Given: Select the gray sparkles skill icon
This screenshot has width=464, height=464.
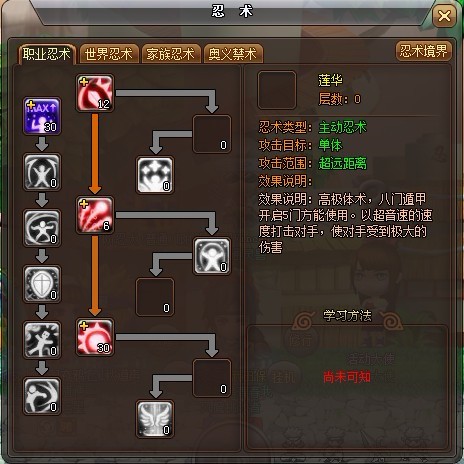Looking at the screenshot, I should pyautogui.click(x=155, y=175).
